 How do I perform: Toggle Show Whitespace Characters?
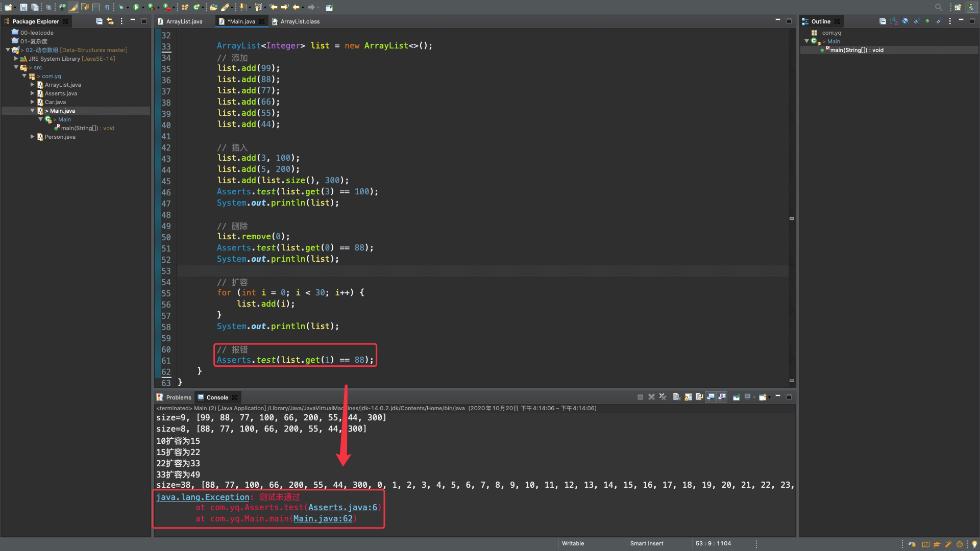(x=107, y=7)
